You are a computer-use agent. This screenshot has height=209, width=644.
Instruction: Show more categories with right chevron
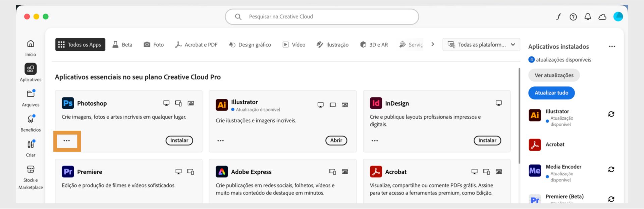click(x=433, y=44)
